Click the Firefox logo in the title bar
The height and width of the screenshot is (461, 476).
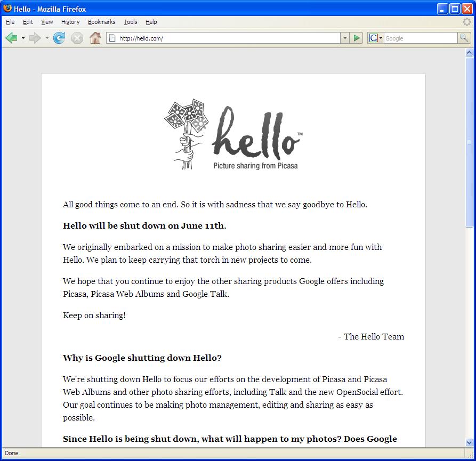coord(7,9)
